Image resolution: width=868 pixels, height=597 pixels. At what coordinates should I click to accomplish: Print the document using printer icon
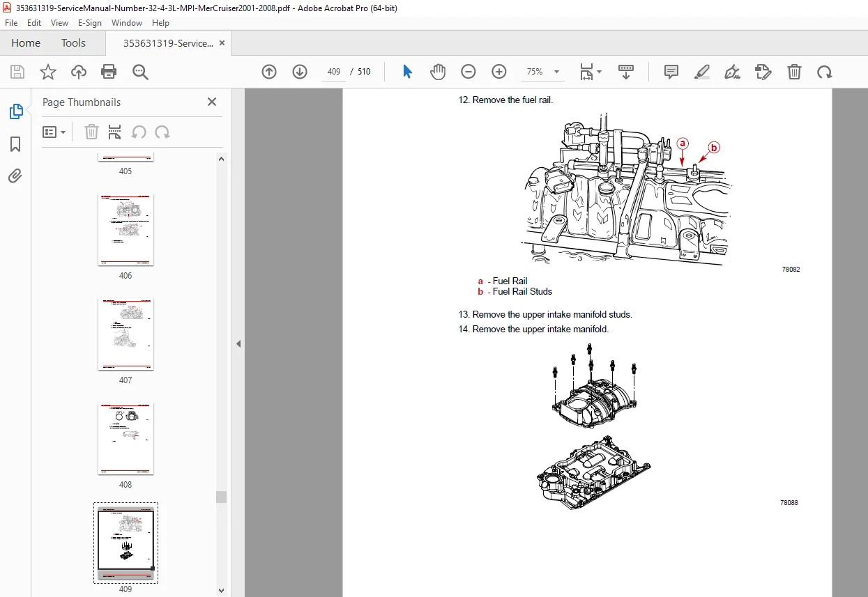click(109, 72)
